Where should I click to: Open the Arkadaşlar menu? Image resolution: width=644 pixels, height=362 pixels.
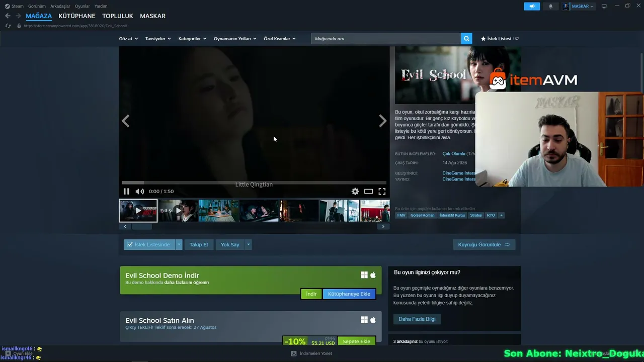[60, 6]
